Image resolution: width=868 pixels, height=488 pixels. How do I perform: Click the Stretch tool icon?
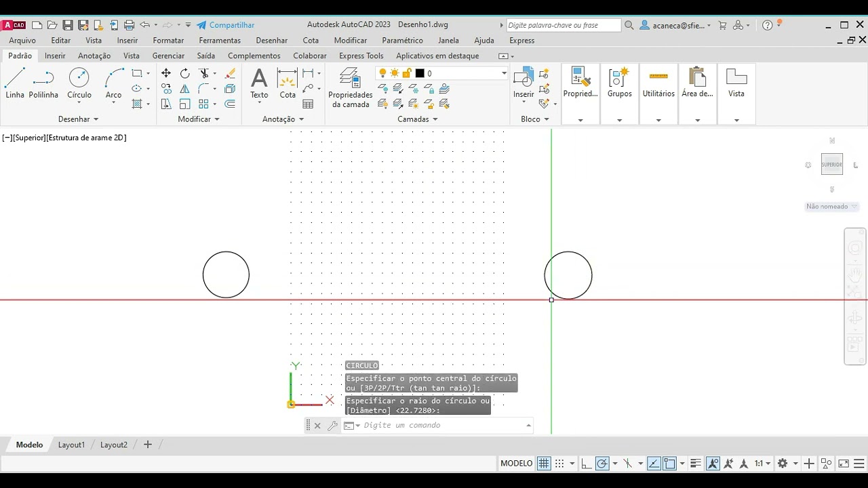[166, 104]
